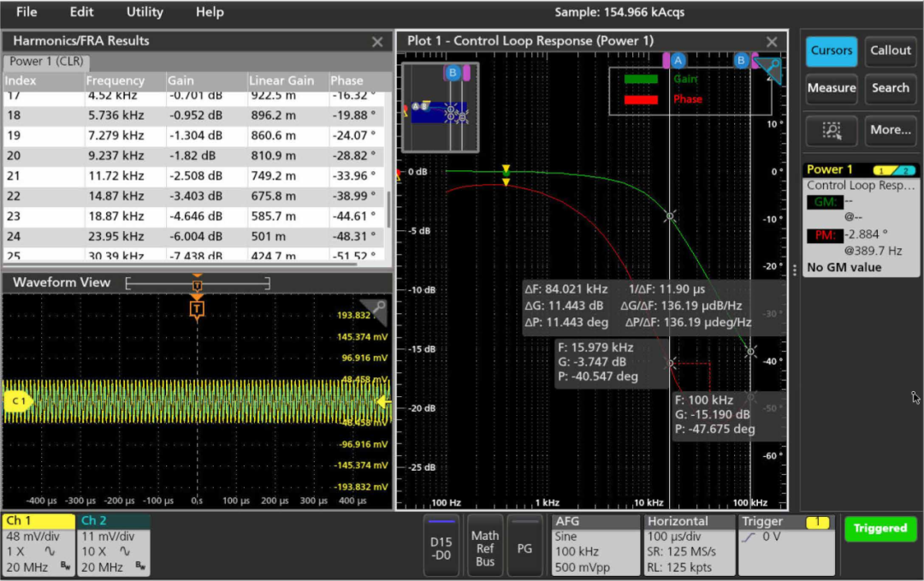Image resolution: width=924 pixels, height=581 pixels.
Task: Click the Plot 1 magnifier corner icon
Action: (769, 70)
